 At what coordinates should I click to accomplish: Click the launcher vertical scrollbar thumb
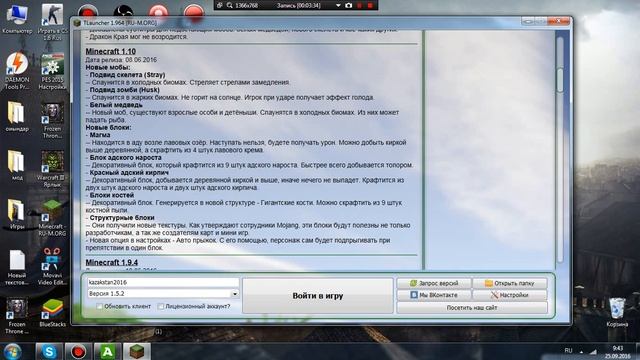click(560, 80)
